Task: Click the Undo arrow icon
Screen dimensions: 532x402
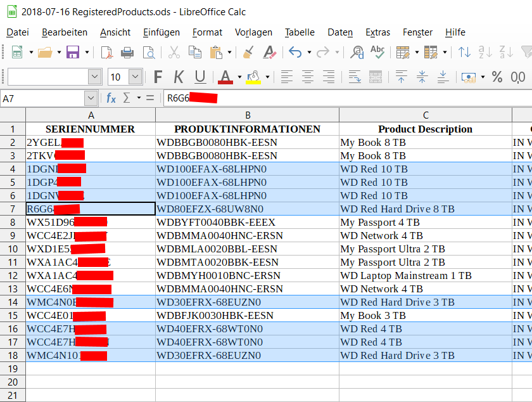Action: click(x=295, y=53)
